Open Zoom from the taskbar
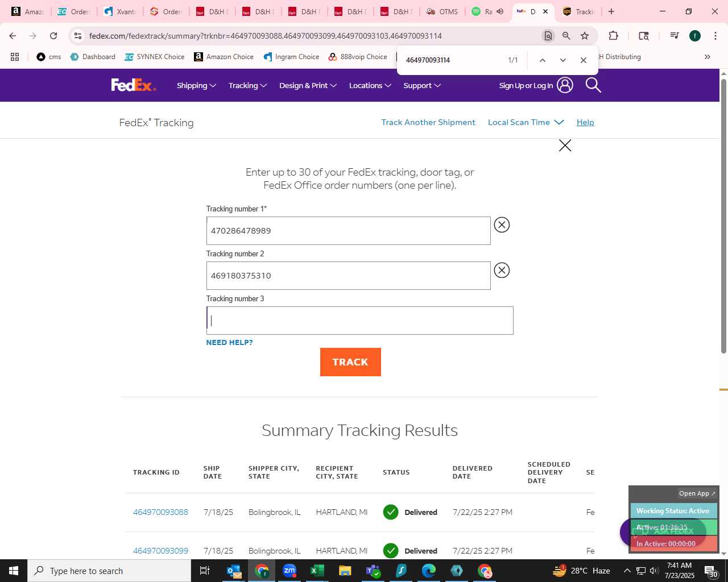The height and width of the screenshot is (582, 728). (x=289, y=571)
